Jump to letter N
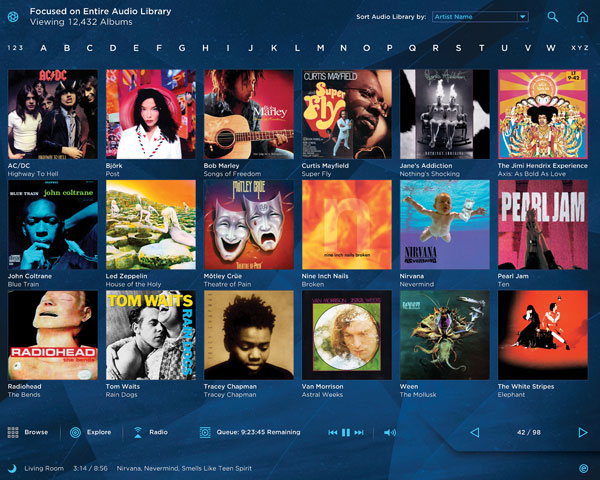 tap(343, 48)
